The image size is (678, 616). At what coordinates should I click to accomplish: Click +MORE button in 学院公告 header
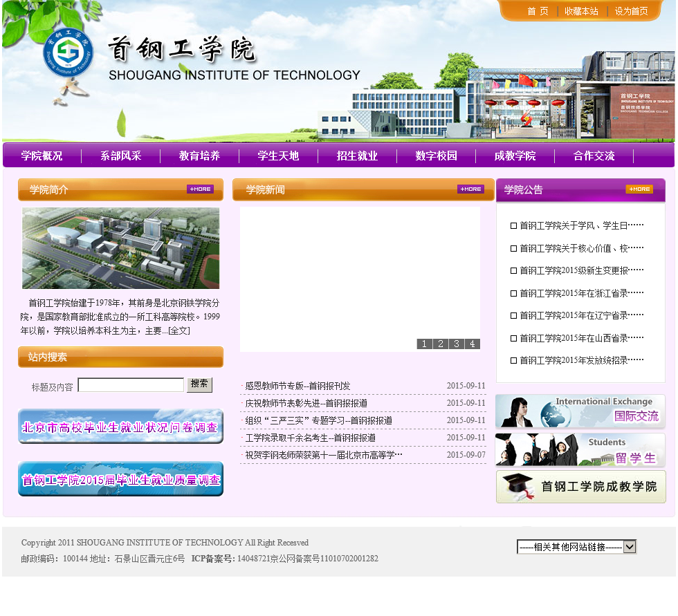[x=639, y=189]
